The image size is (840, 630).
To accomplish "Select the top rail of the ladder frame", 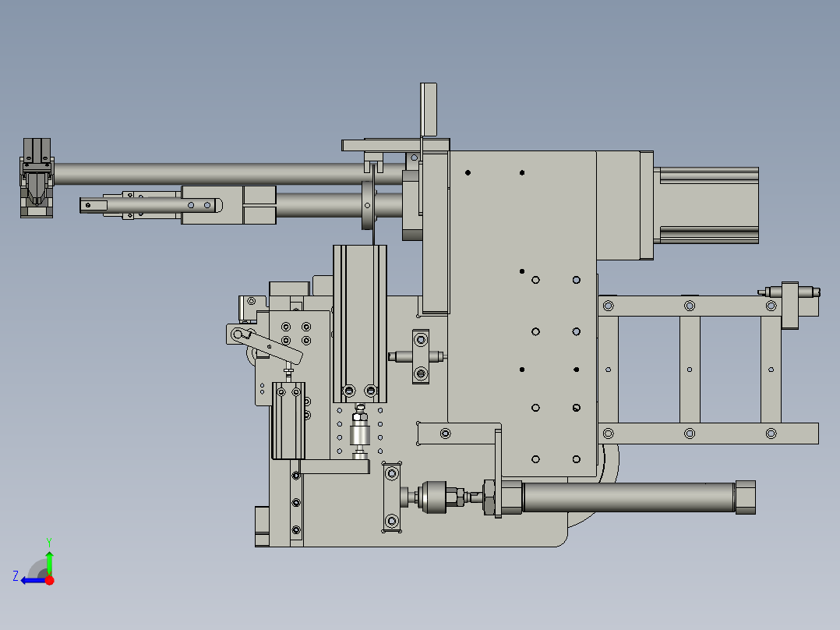I will [708, 306].
